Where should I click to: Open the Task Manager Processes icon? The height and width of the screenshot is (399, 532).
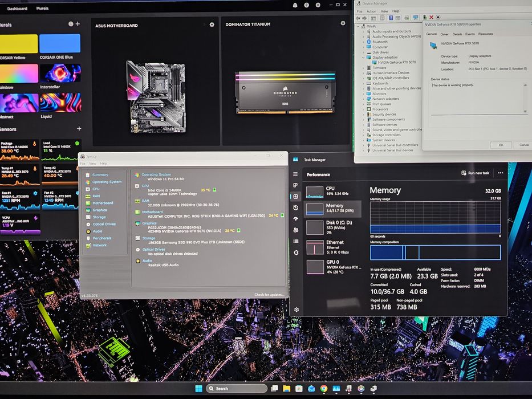(295, 185)
